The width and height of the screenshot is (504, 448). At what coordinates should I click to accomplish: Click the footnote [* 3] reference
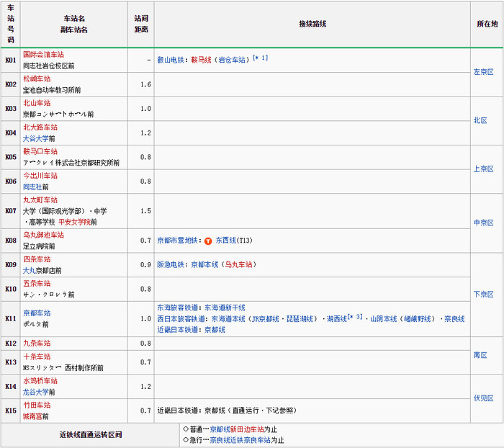point(355,317)
